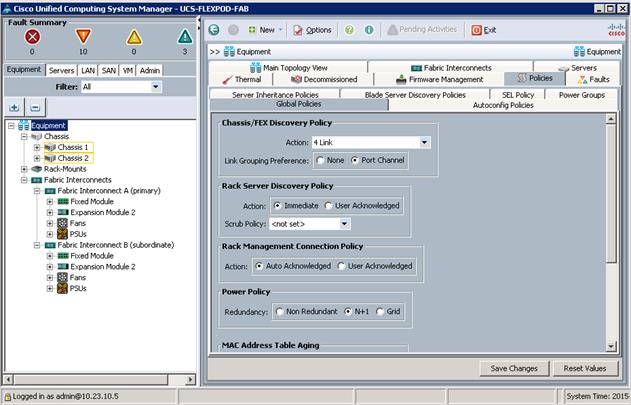Select N+1 power redundancy

tap(348, 312)
